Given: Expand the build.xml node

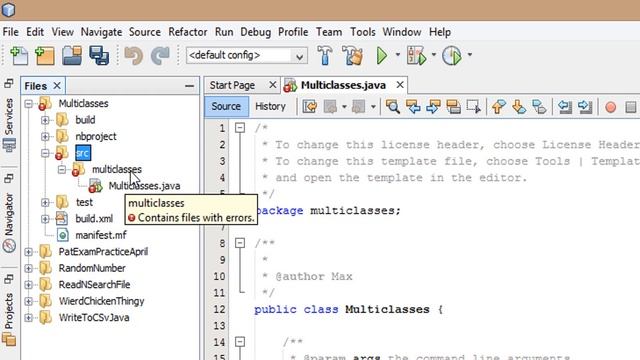Looking at the screenshot, I should click(x=45, y=219).
